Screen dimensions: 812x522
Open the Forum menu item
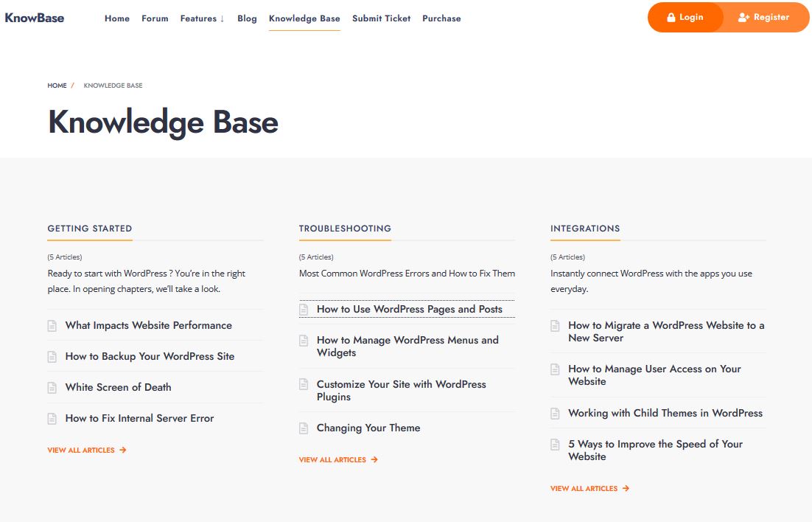click(x=155, y=18)
